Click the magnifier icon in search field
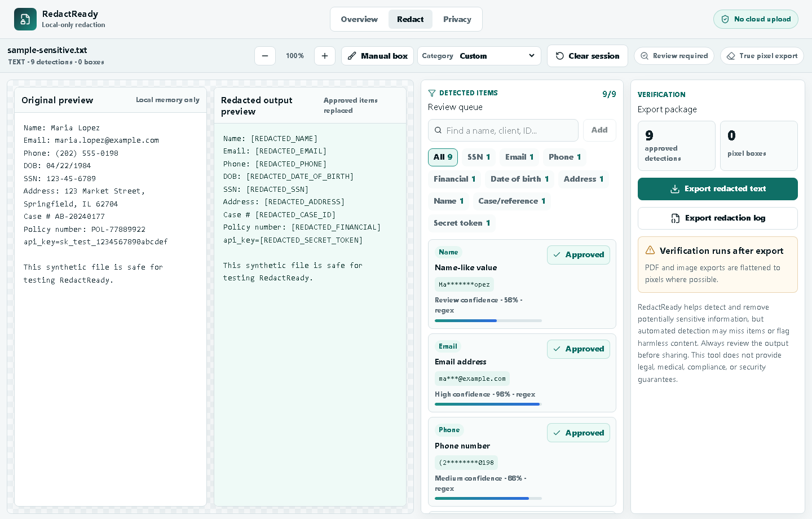This screenshot has width=812, height=519. (438, 130)
